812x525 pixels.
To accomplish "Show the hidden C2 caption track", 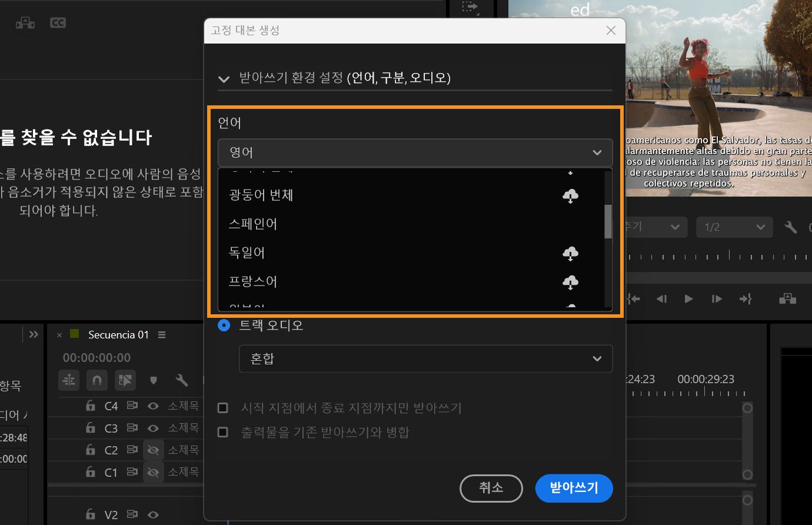I will point(153,450).
